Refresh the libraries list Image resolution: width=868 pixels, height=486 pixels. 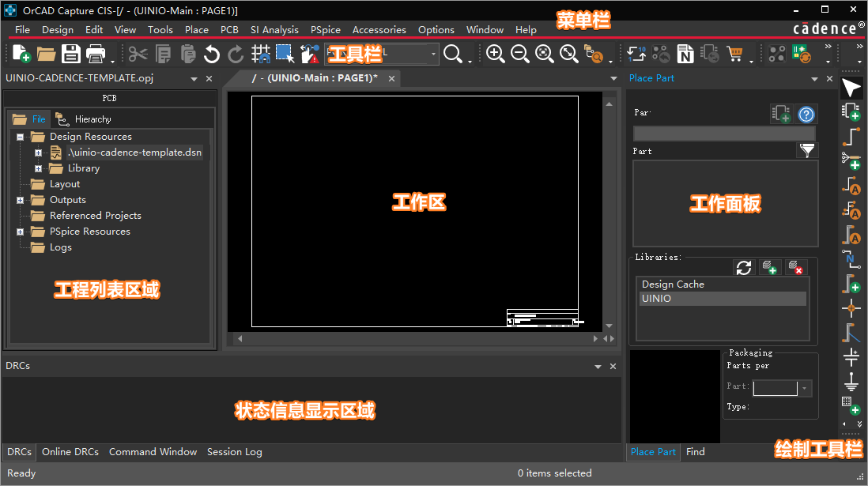point(743,267)
